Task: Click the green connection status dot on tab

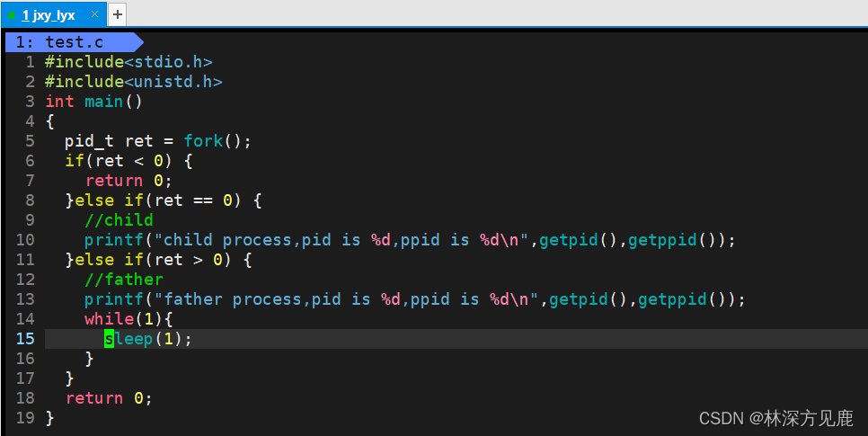Action: (x=12, y=15)
